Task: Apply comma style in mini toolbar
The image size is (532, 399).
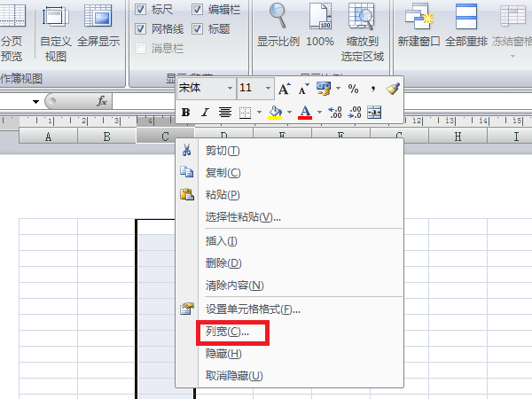Action: (x=373, y=89)
